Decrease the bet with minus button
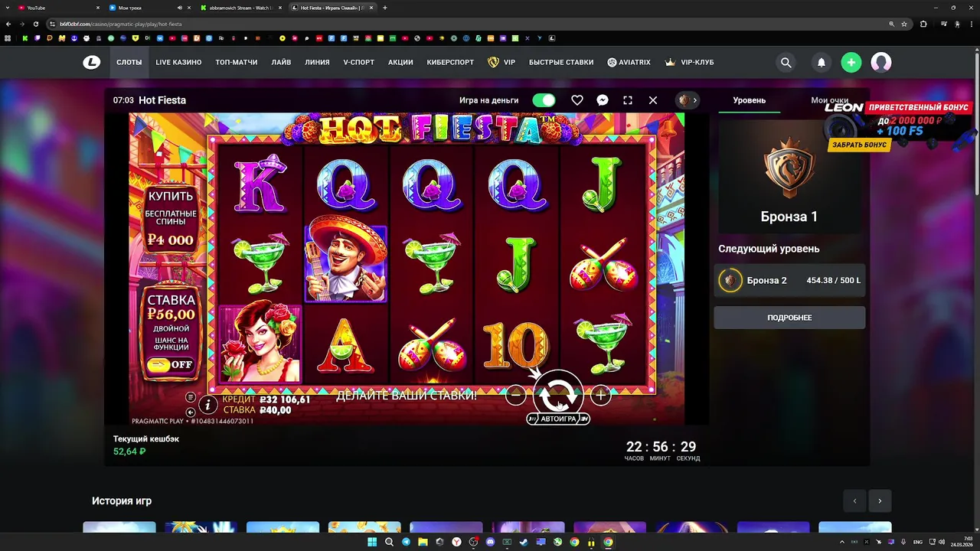 click(x=516, y=396)
